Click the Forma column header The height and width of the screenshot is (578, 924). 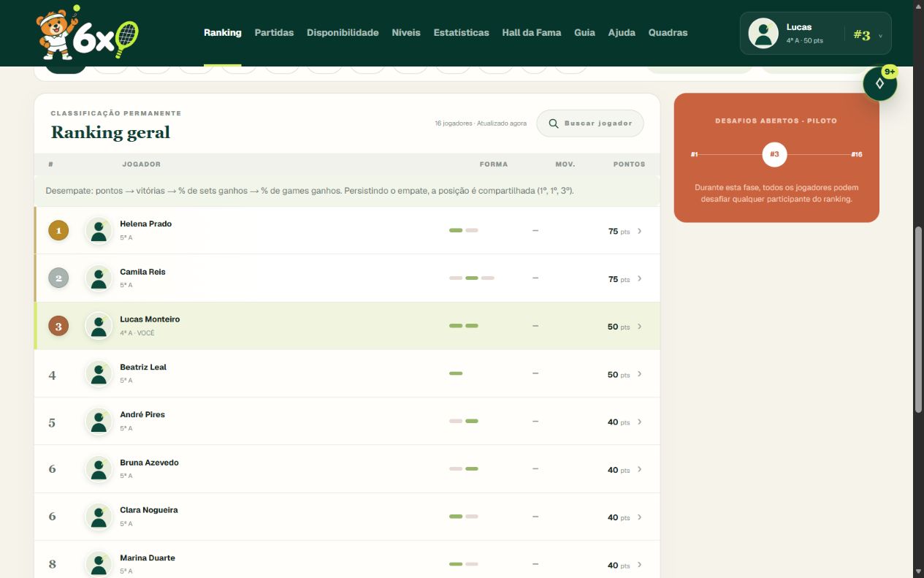pyautogui.click(x=494, y=164)
